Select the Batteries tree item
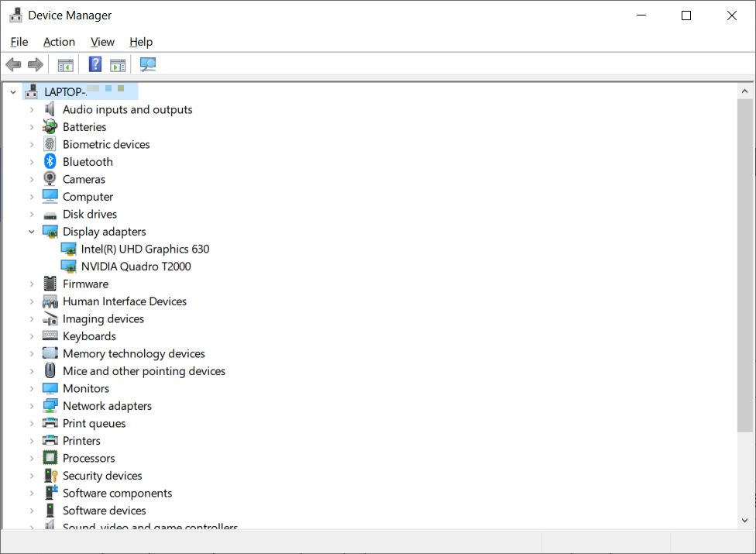756x554 pixels. pos(85,126)
